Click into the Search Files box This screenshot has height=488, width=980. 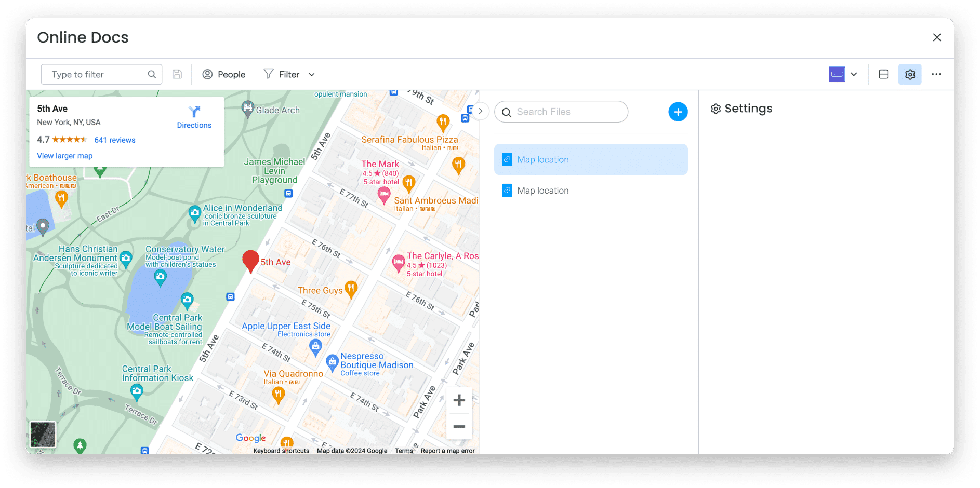tap(561, 112)
